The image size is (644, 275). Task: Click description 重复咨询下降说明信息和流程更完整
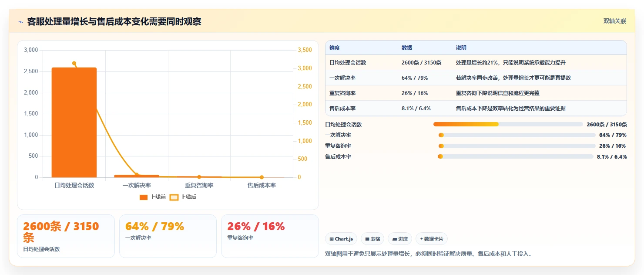tap(498, 93)
